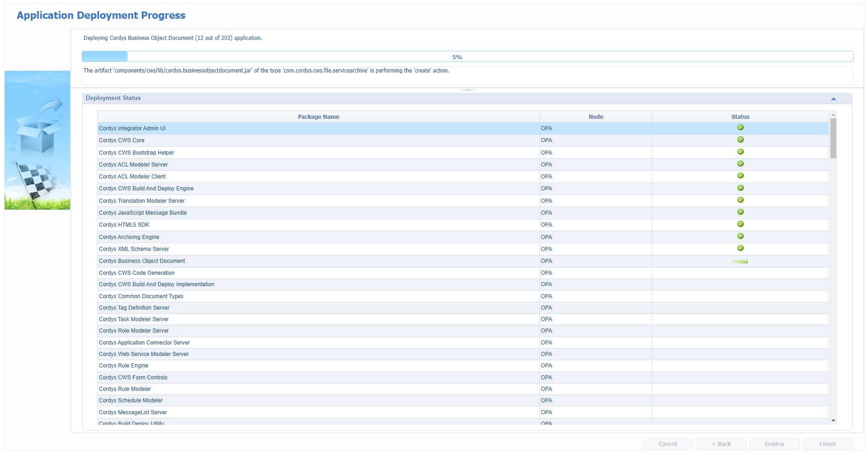The height and width of the screenshot is (456, 868).
Task: Click success icon for JavaScript Message Bundle
Action: click(740, 212)
